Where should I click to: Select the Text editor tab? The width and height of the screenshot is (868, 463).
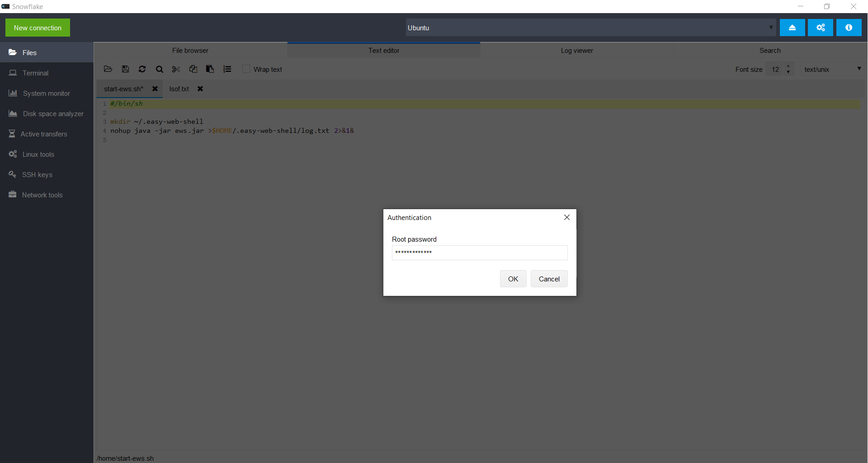point(384,51)
